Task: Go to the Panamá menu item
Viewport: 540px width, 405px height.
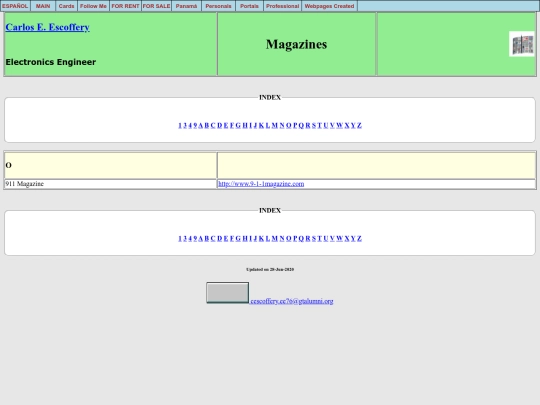Action: [186, 6]
